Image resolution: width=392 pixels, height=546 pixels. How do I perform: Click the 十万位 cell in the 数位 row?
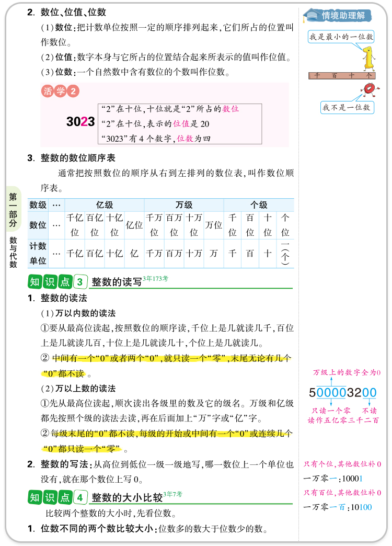point(194,225)
